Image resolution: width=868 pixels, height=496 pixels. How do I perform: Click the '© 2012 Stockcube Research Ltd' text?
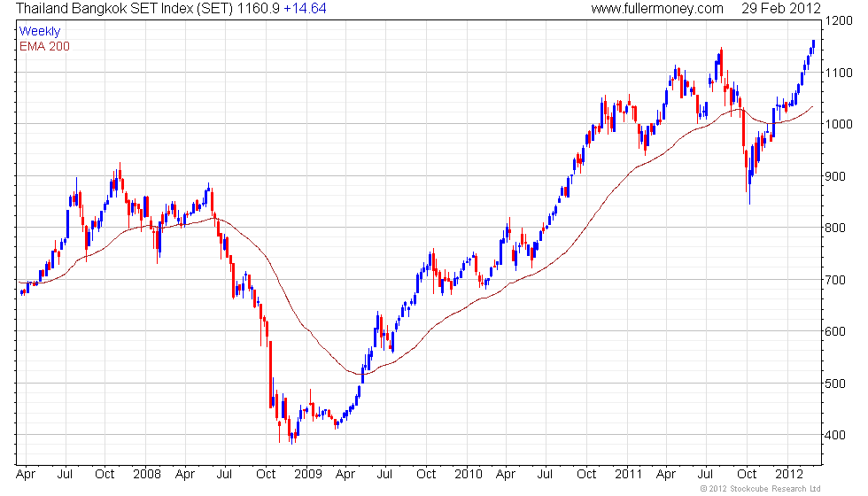tap(761, 488)
